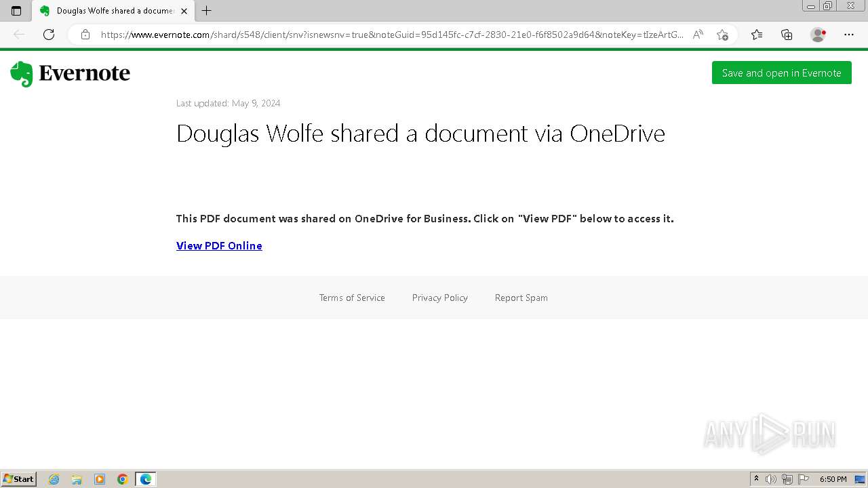868x488 pixels.
Task: Open the Terms of Service link
Action: pyautogui.click(x=352, y=298)
